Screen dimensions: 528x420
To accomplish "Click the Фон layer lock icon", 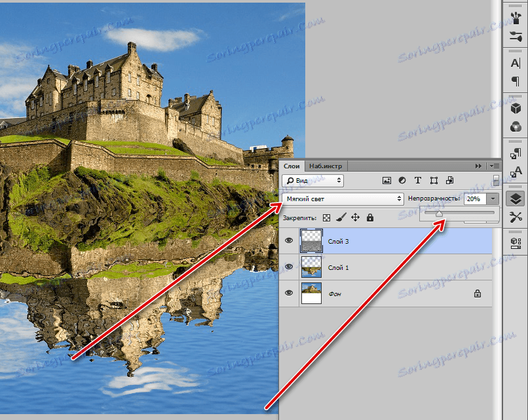I will (478, 294).
